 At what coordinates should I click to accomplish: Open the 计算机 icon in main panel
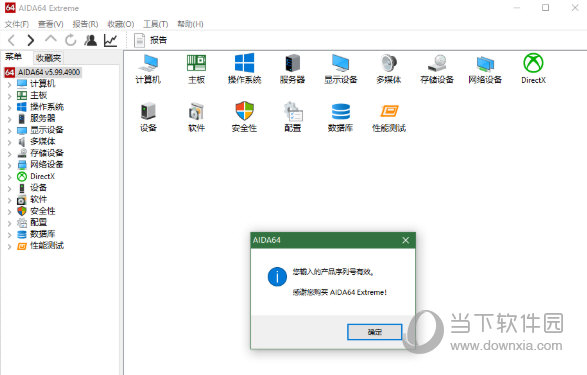tap(148, 69)
